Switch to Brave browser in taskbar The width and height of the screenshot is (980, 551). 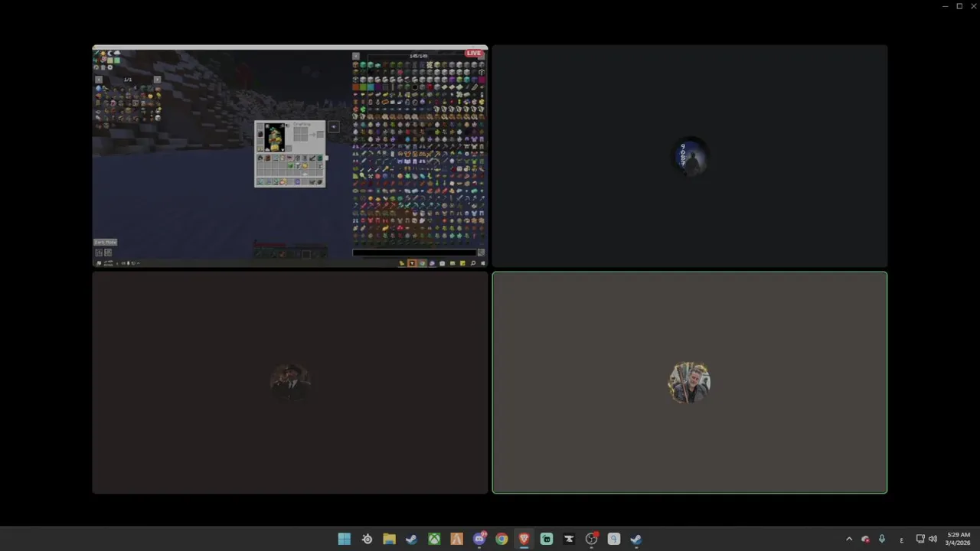(524, 539)
